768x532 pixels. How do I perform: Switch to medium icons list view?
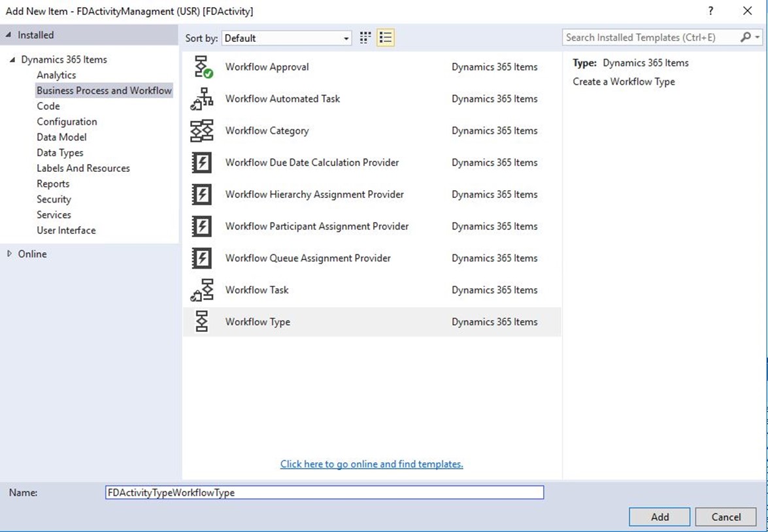(x=386, y=38)
